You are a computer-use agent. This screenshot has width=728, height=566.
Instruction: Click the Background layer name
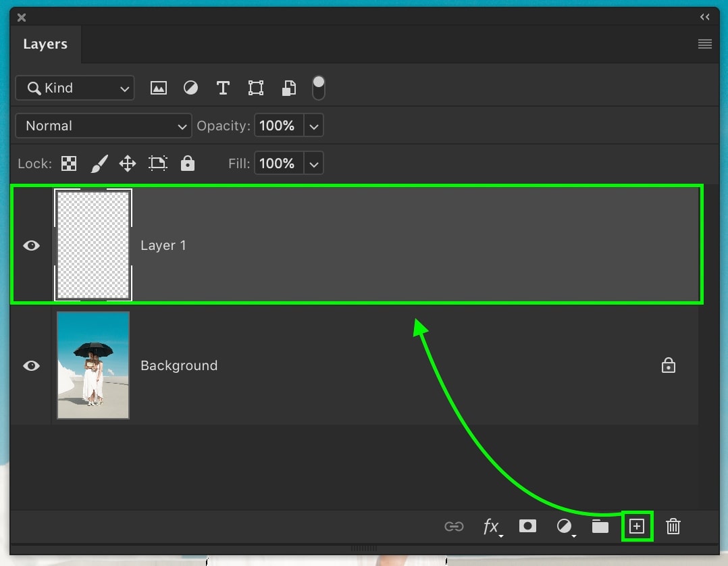coord(179,365)
